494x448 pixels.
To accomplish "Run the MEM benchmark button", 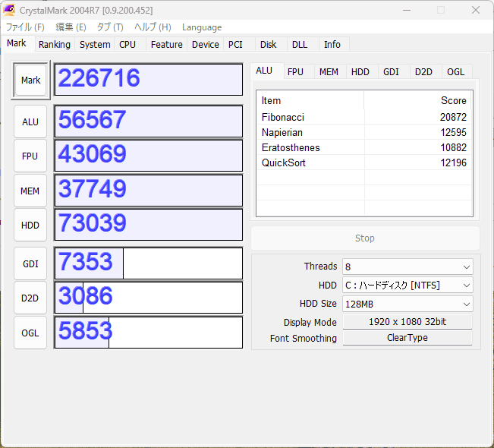I will point(30,191).
